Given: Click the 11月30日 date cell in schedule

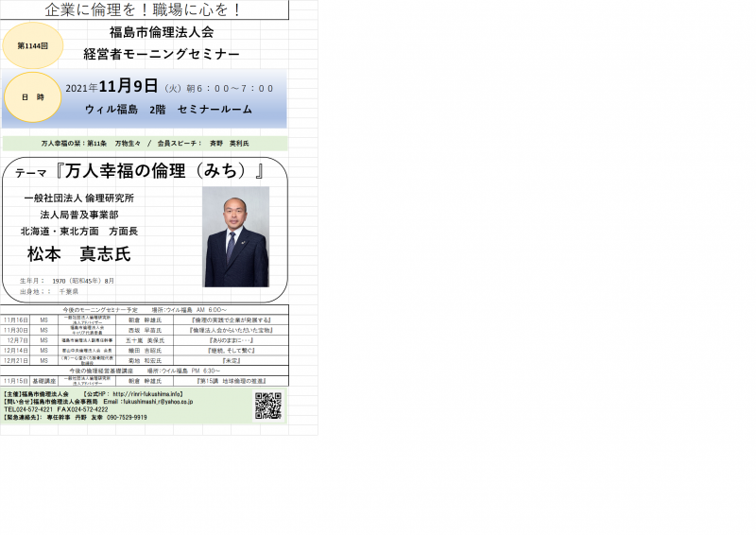Looking at the screenshot, I should [x=16, y=331].
